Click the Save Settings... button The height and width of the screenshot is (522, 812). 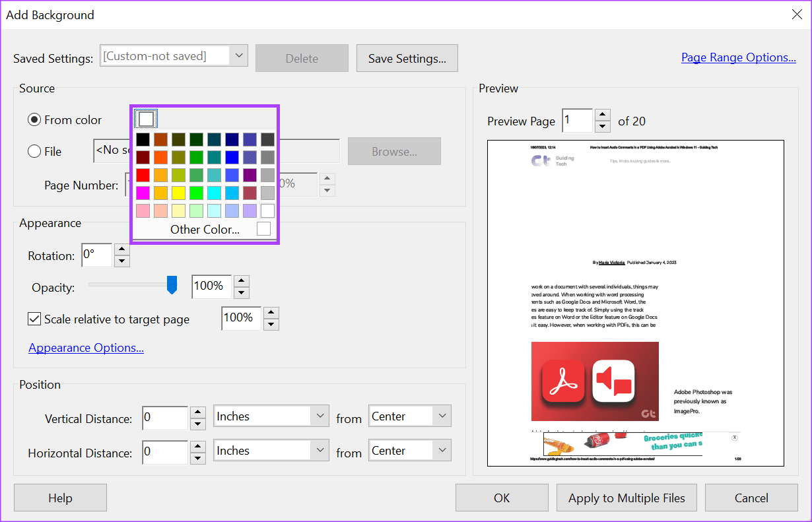(x=407, y=58)
